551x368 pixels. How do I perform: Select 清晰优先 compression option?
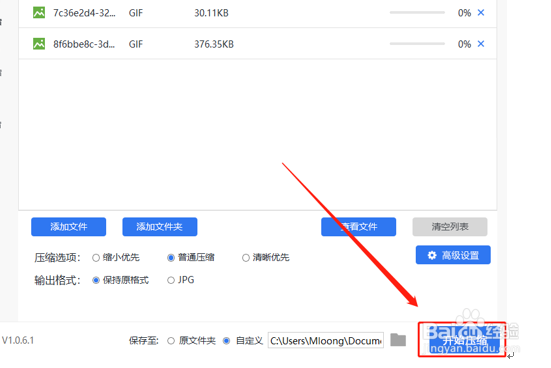pos(246,258)
